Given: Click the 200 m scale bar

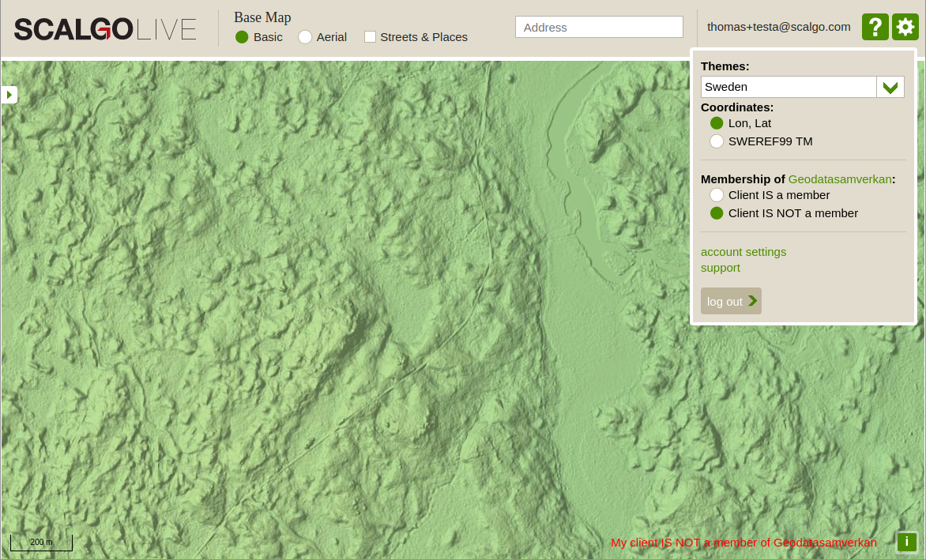Looking at the screenshot, I should point(41,543).
